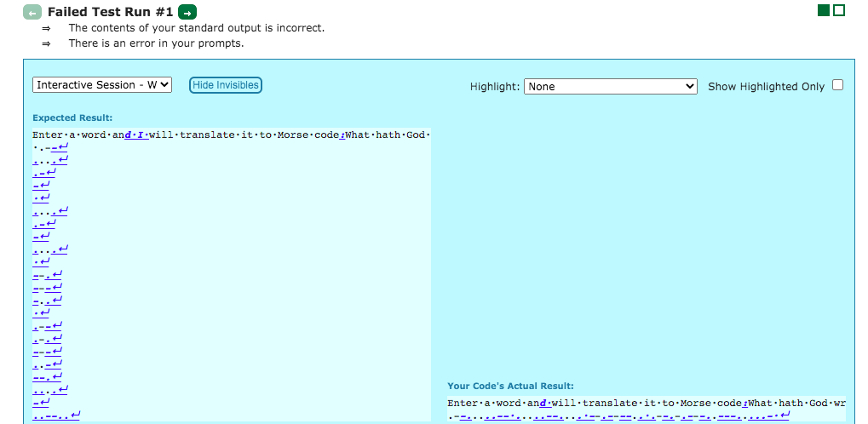Click the actual result Morse code output line
The image size is (868, 424).
[x=618, y=415]
